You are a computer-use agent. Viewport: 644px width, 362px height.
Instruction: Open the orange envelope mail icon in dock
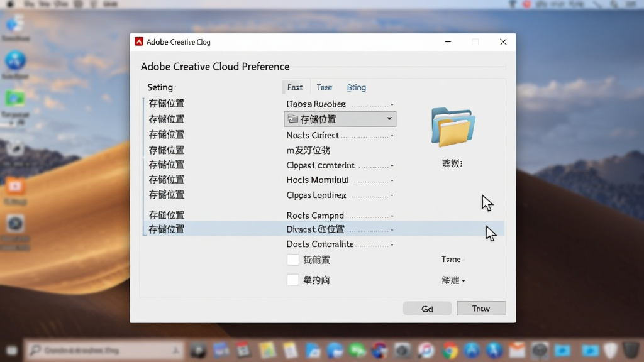pos(517,350)
